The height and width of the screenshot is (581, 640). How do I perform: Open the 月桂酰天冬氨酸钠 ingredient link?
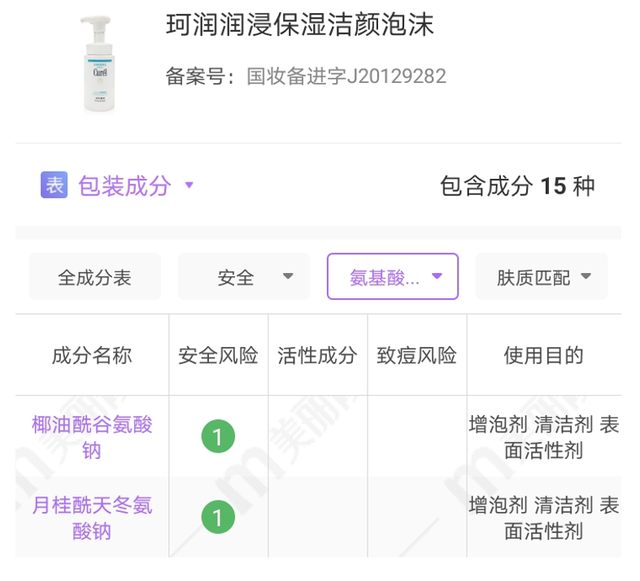tap(92, 517)
